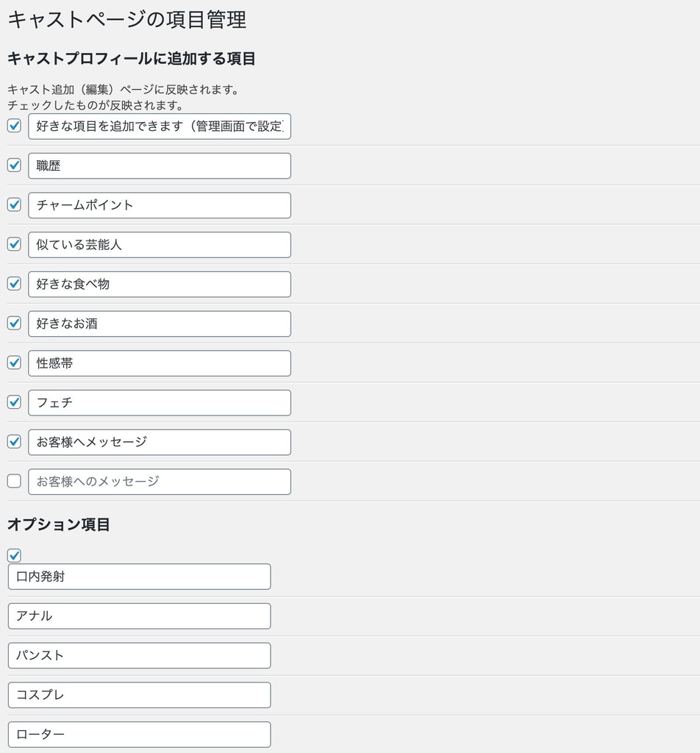Focus the ローター option input field
Screen dimensions: 700x753
(139, 734)
